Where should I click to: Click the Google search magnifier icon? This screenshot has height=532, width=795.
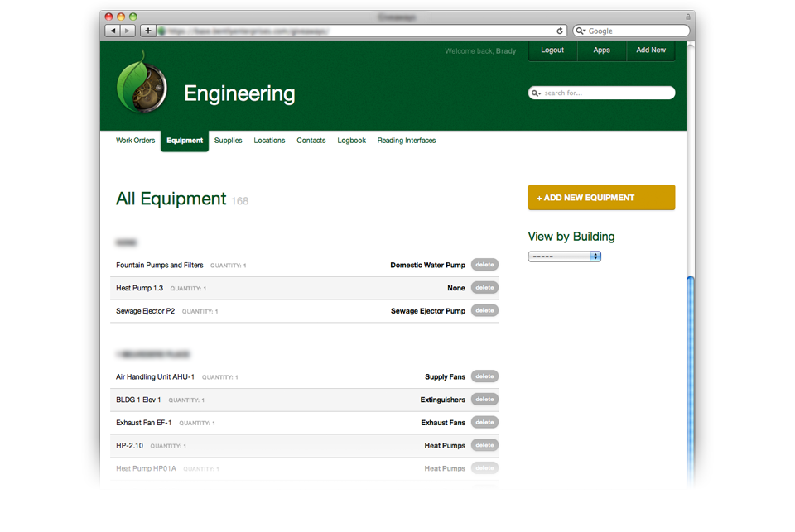[581, 31]
